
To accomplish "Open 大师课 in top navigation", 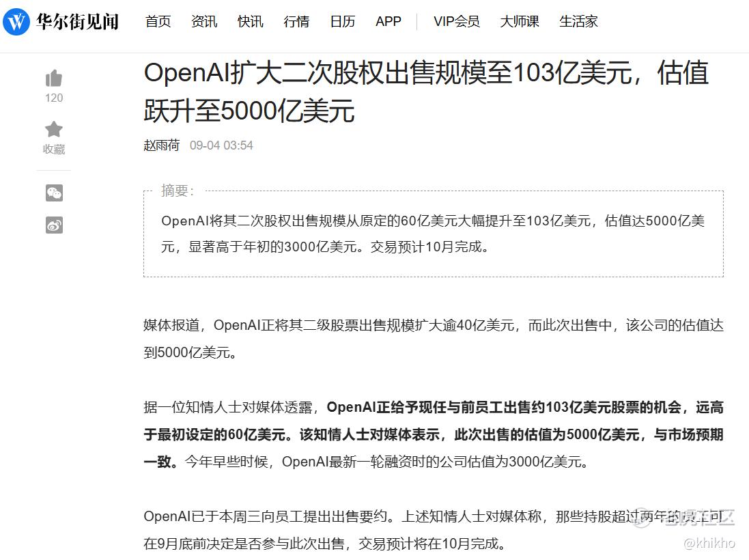I will tap(519, 21).
